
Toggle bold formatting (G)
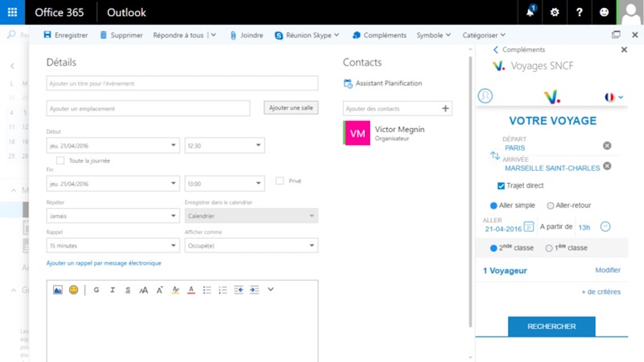click(96, 290)
